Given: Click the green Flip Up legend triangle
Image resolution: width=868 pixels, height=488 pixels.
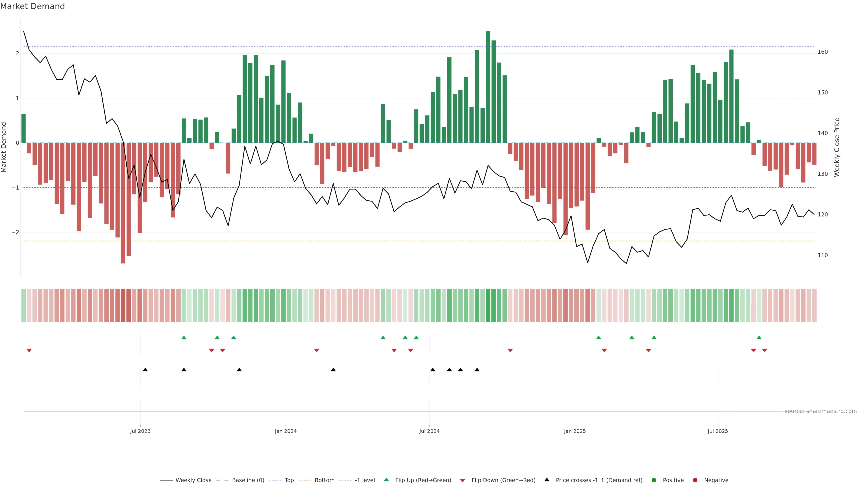Looking at the screenshot, I should pyautogui.click(x=386, y=480).
